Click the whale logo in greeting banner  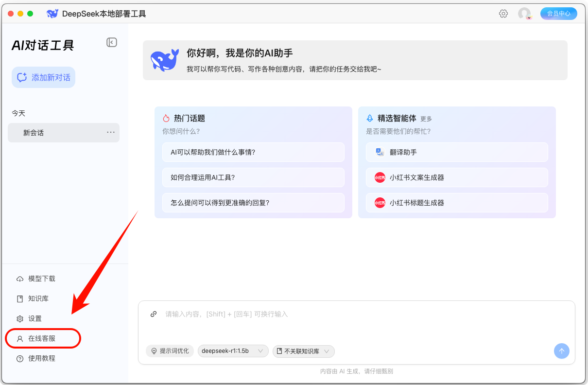pos(165,61)
